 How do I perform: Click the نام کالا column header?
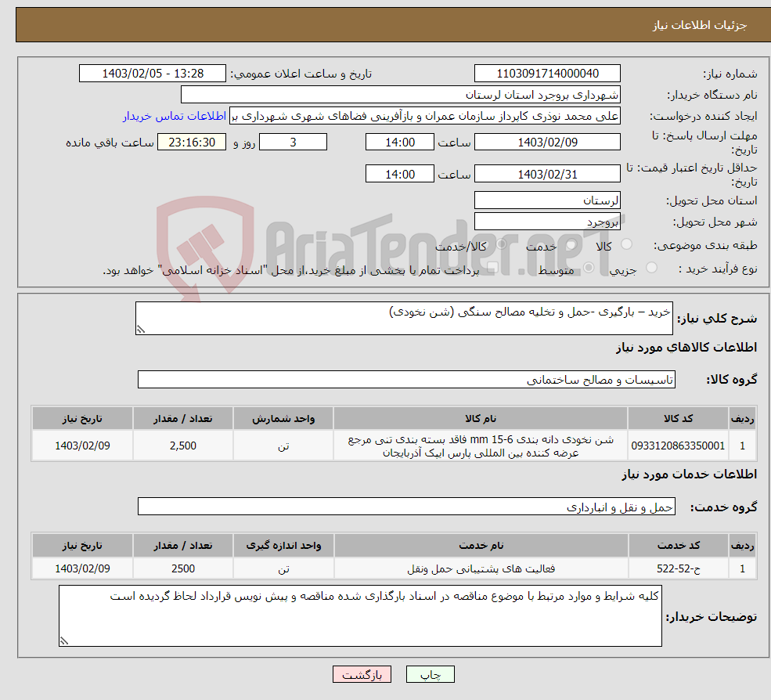point(481,419)
